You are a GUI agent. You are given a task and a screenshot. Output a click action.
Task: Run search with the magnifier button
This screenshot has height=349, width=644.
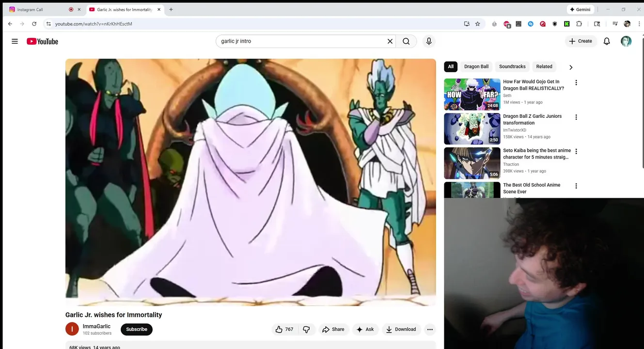[x=406, y=41]
